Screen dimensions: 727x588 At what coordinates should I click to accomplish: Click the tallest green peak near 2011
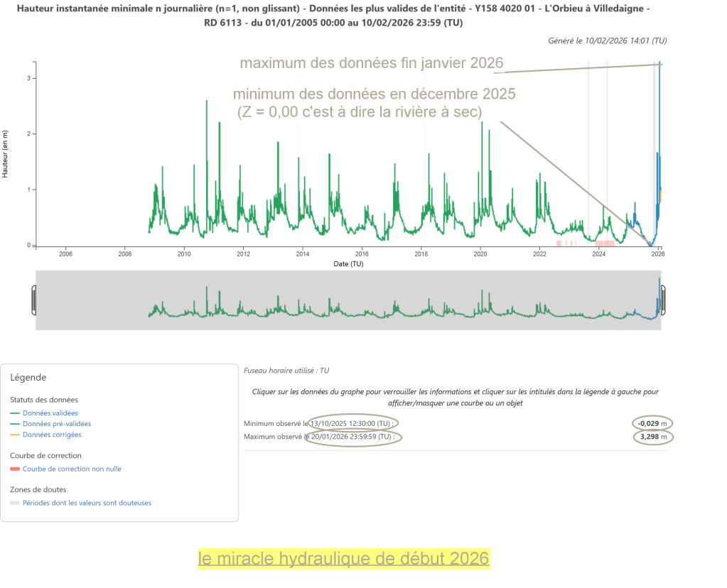coord(207,102)
